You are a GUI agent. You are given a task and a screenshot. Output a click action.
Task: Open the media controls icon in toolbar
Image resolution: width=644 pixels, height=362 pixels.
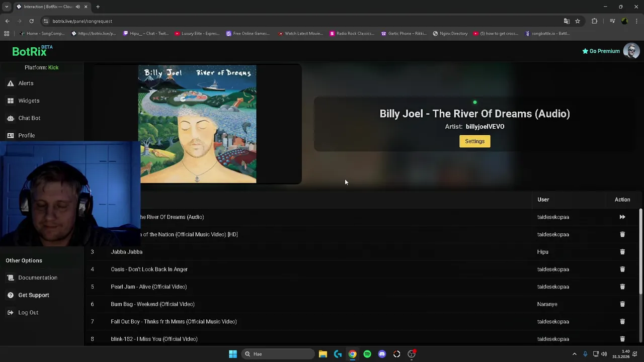612,21
